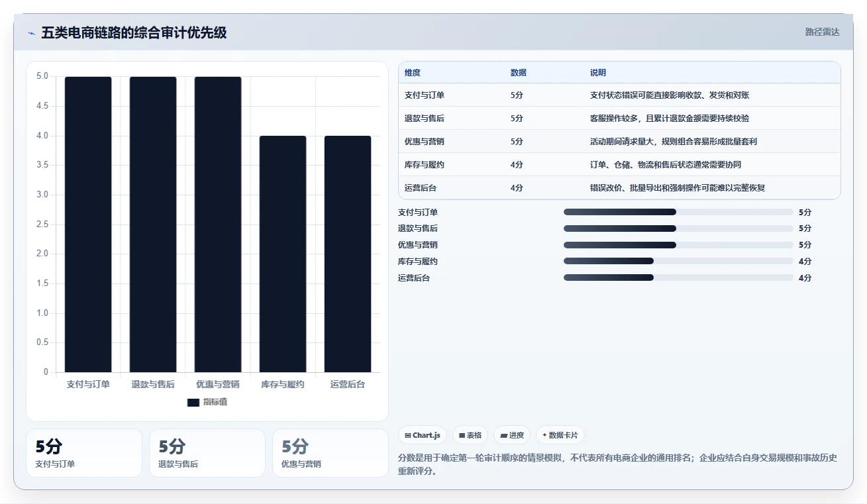Click the 指标值 legend label

tap(215, 402)
